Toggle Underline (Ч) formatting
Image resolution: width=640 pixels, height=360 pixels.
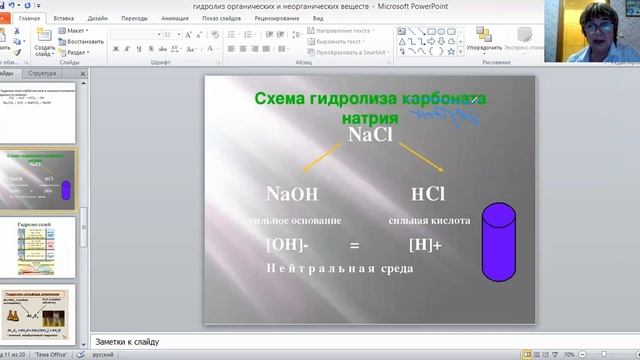(139, 49)
